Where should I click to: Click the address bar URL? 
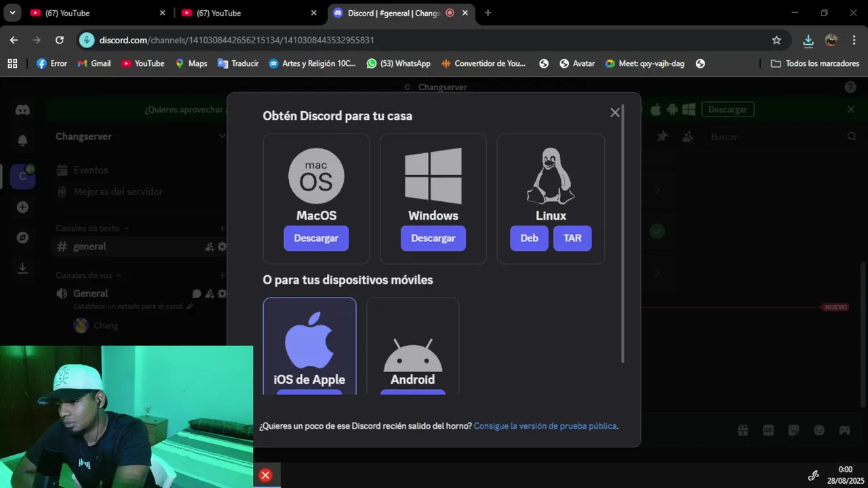(x=237, y=40)
